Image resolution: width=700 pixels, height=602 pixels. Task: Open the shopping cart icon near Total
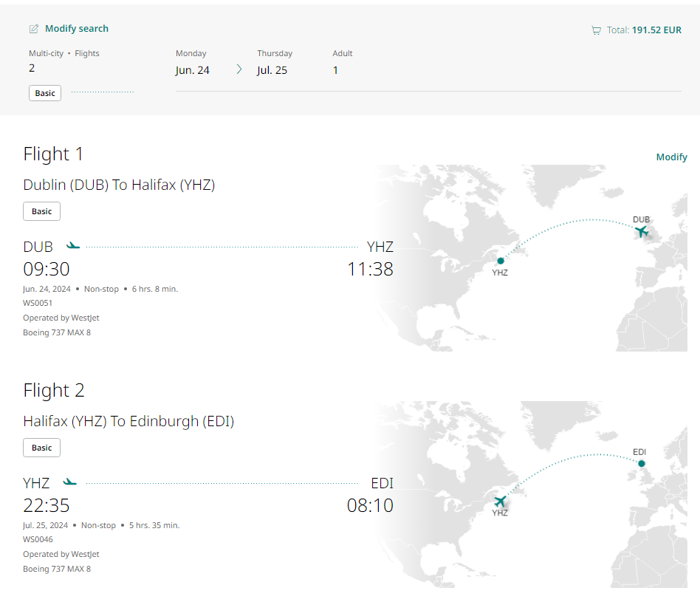[596, 30]
